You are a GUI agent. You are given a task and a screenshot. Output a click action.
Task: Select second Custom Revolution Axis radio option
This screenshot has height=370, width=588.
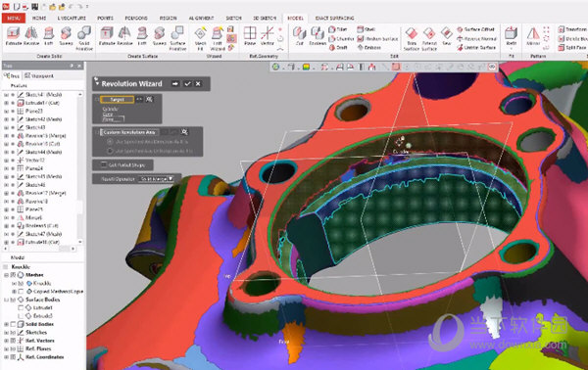pos(110,151)
